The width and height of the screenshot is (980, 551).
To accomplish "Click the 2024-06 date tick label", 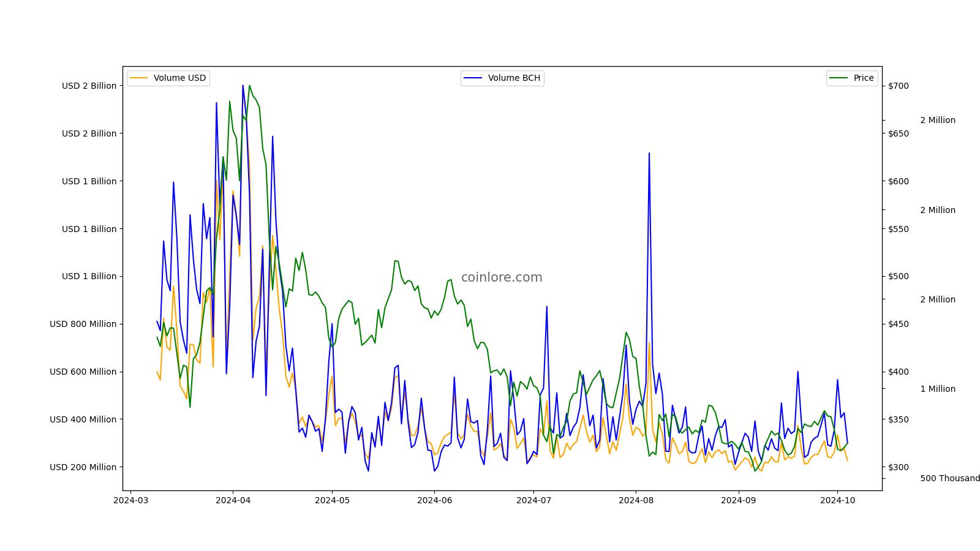I will (x=434, y=500).
